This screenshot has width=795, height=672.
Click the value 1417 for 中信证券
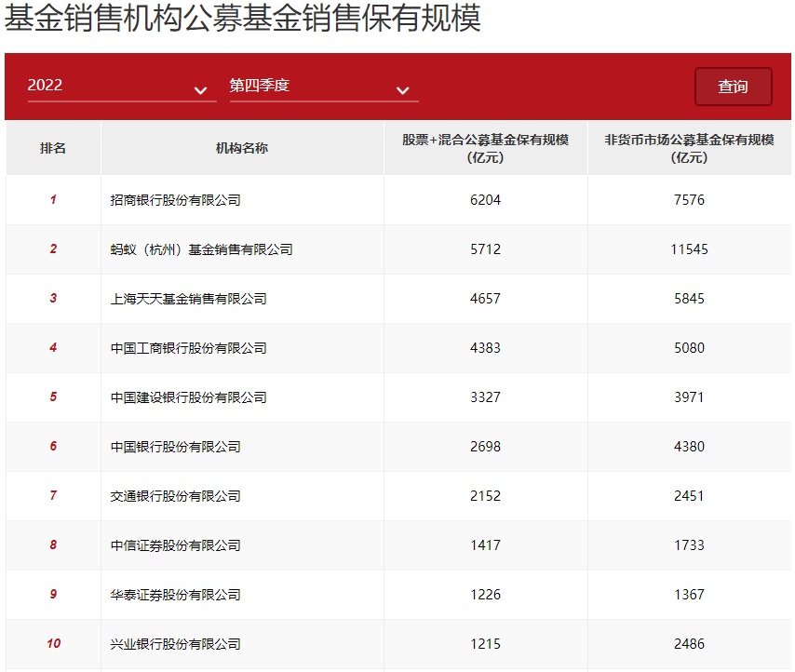pyautogui.click(x=485, y=544)
